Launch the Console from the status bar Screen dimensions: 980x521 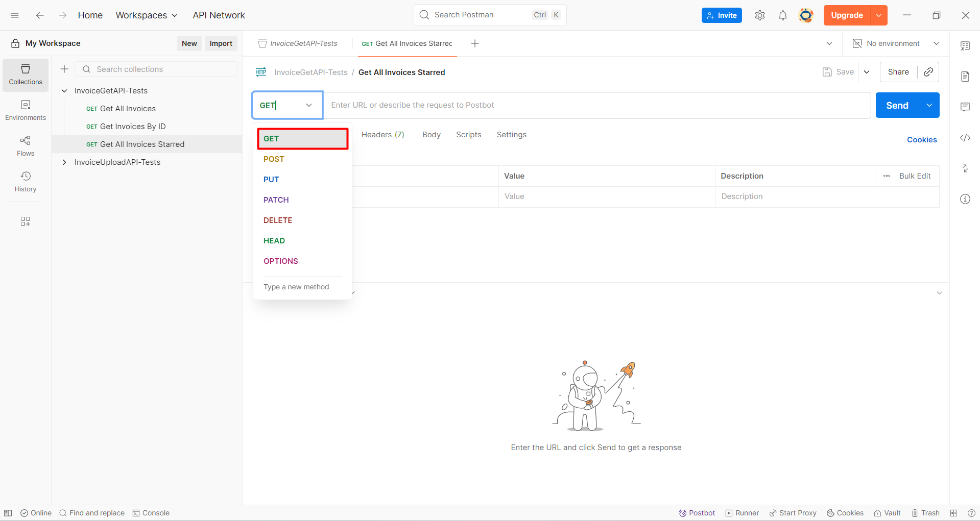[151, 513]
